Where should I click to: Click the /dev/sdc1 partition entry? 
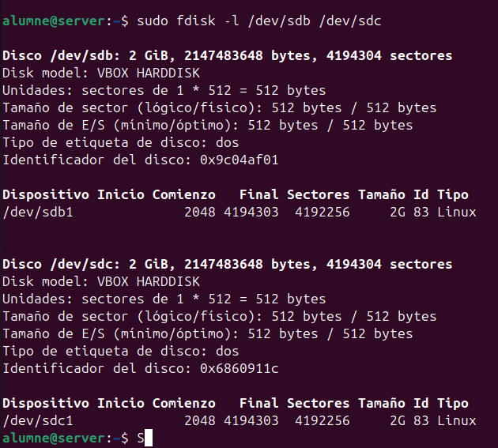point(38,420)
